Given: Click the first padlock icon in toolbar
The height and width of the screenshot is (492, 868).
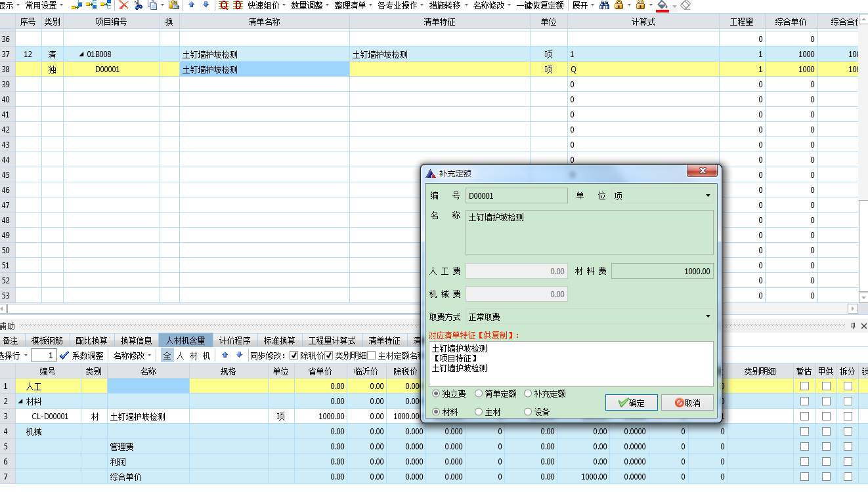Looking at the screenshot, I should pos(618,5).
